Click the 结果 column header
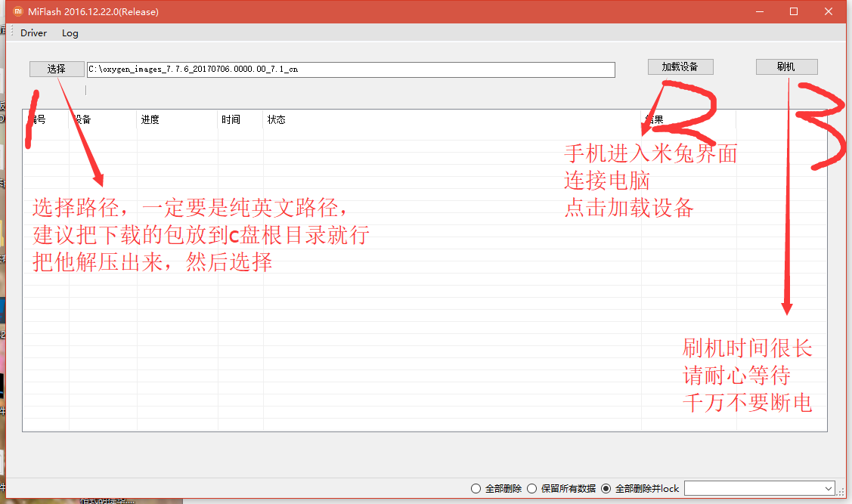This screenshot has height=504, width=852. [x=689, y=119]
